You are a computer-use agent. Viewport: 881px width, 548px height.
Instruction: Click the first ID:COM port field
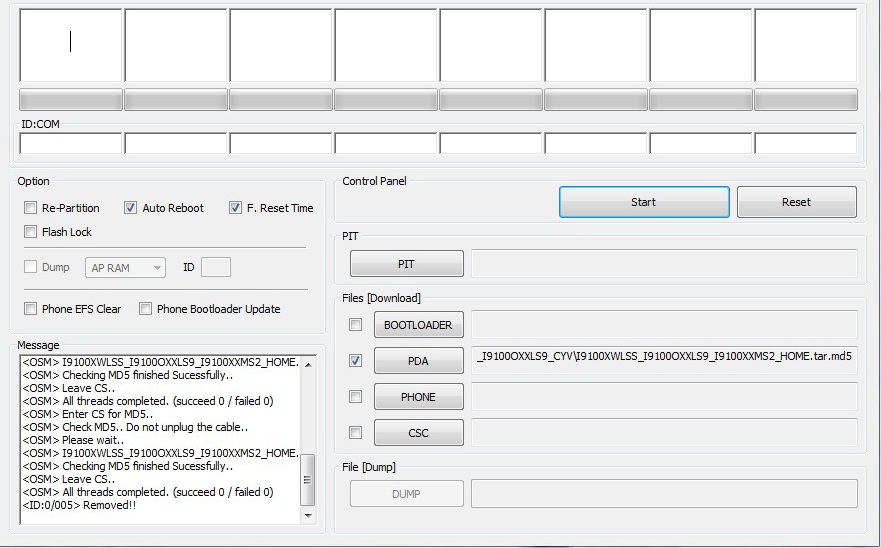click(71, 143)
